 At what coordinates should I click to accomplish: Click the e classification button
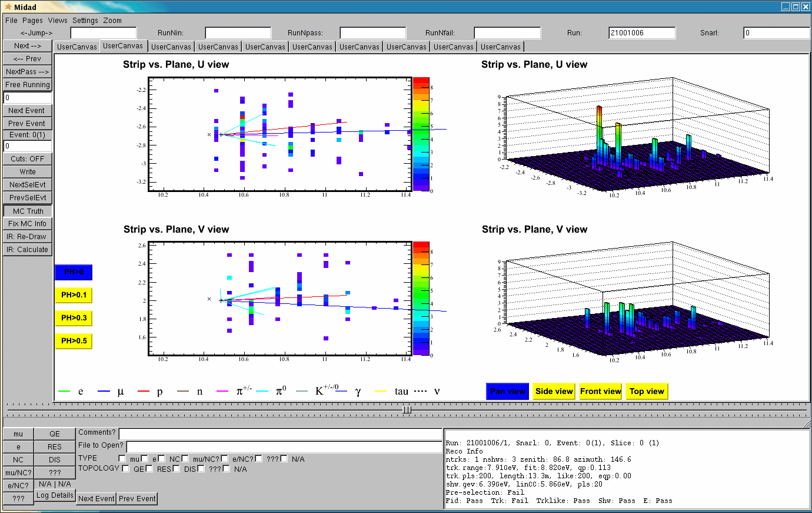tap(18, 447)
